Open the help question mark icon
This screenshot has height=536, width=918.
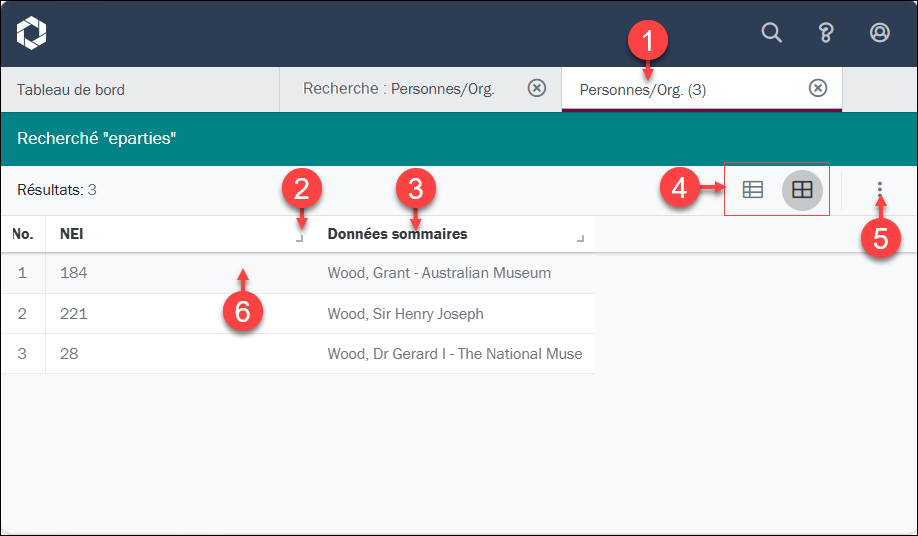tap(825, 33)
